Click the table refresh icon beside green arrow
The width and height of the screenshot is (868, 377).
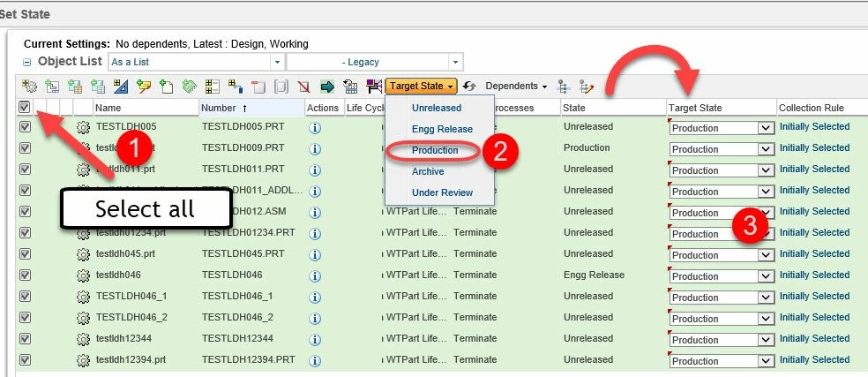(x=350, y=86)
